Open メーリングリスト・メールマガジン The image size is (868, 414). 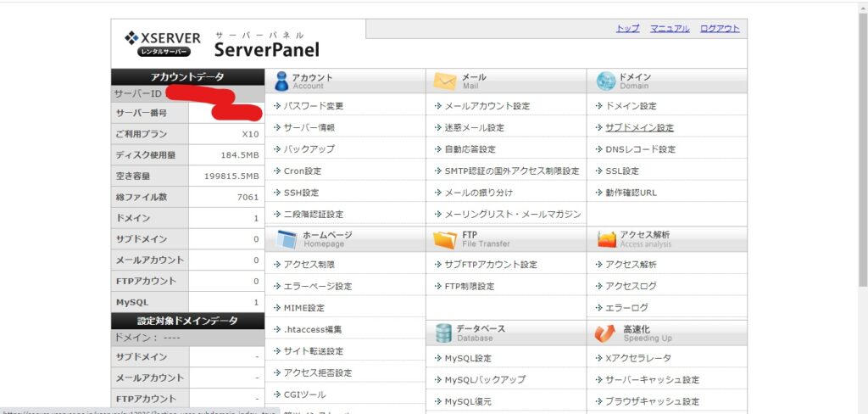513,215
